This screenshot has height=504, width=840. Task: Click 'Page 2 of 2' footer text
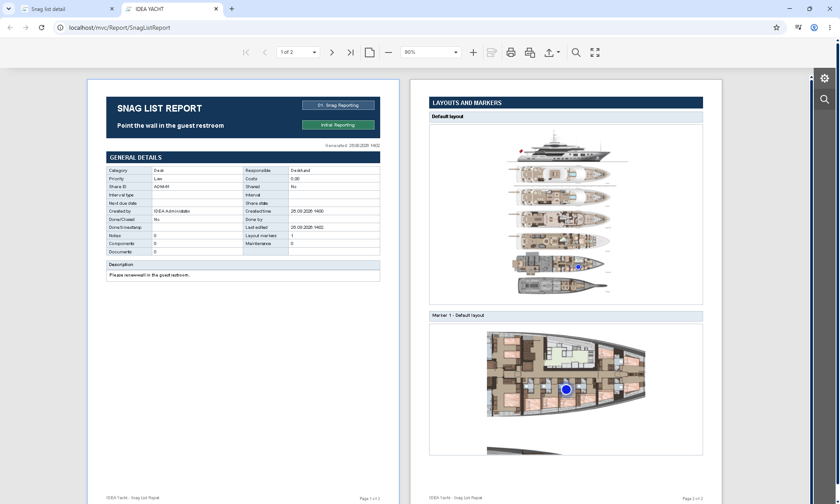click(x=693, y=499)
